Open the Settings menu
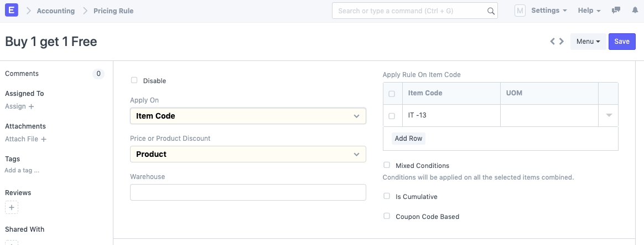 click(548, 11)
